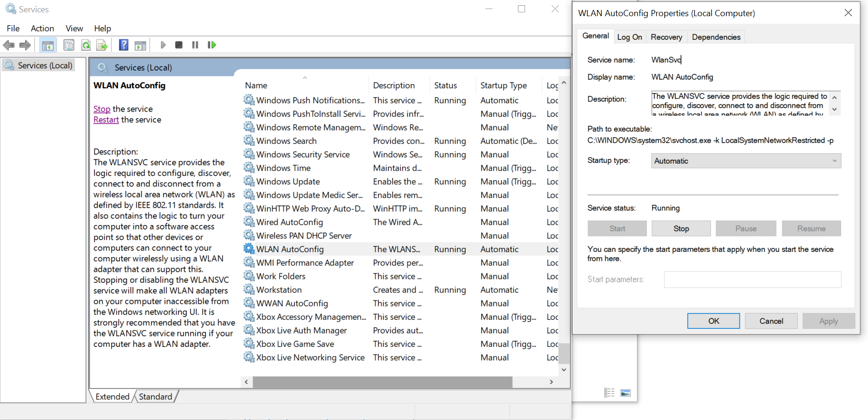The height and width of the screenshot is (420, 868).
Task: Open the File menu
Action: tap(13, 28)
